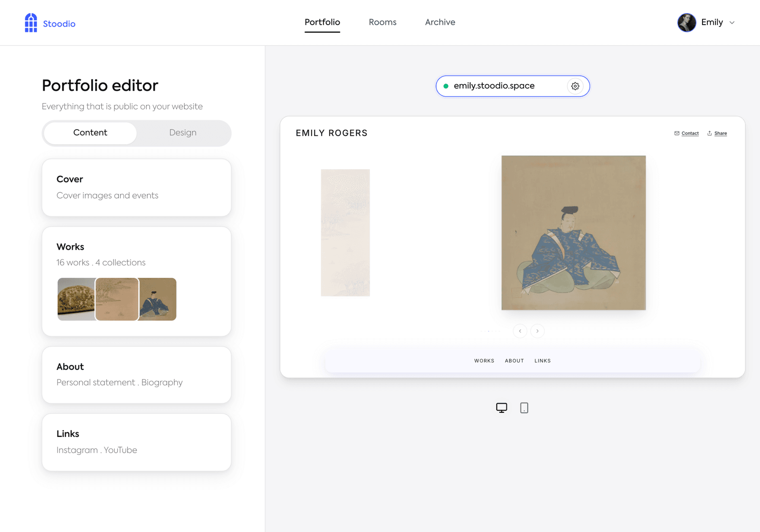760x532 pixels.
Task: Open the Links section card
Action: click(136, 442)
